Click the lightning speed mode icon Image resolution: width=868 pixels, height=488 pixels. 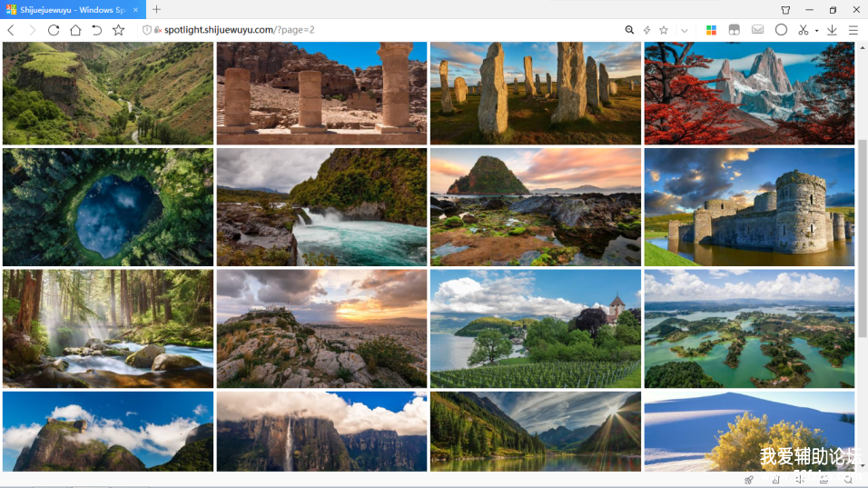point(646,30)
